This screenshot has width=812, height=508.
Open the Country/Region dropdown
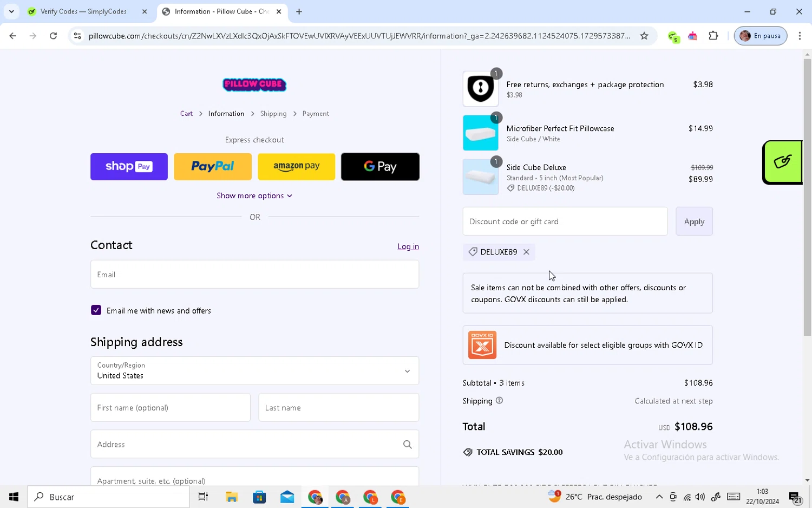(254, 370)
